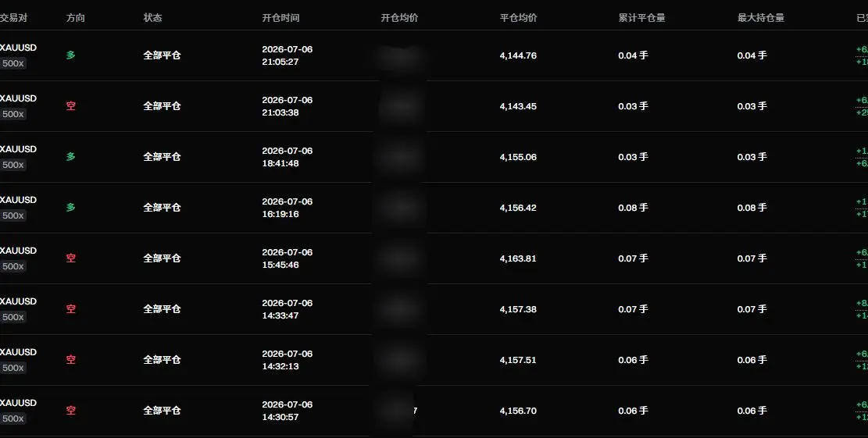Click the 方向 column header
The image size is (868, 438).
point(76,18)
